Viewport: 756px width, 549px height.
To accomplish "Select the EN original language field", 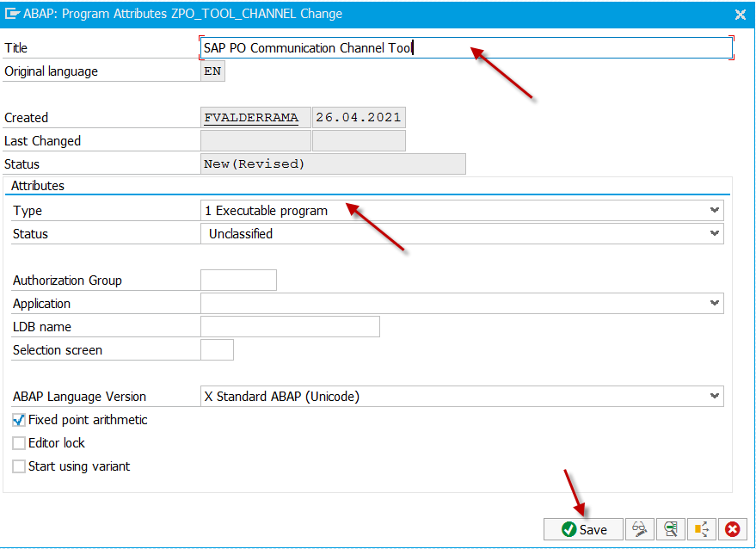I will 212,71.
